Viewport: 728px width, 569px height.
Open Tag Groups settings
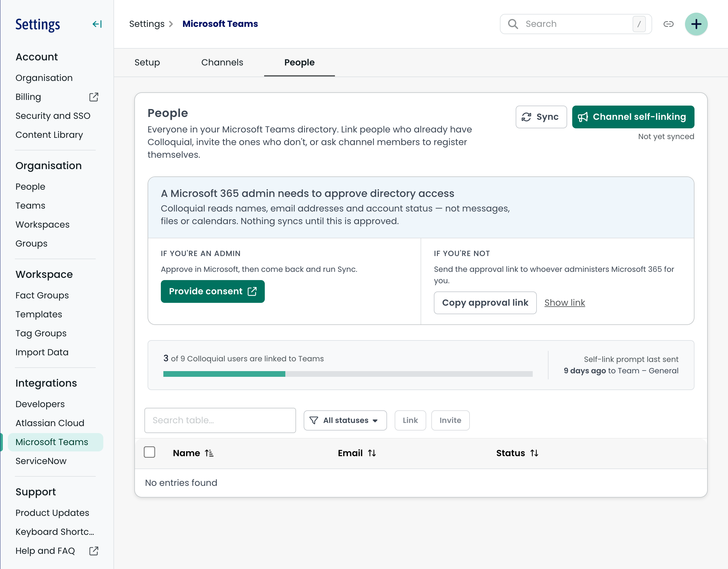coord(41,333)
